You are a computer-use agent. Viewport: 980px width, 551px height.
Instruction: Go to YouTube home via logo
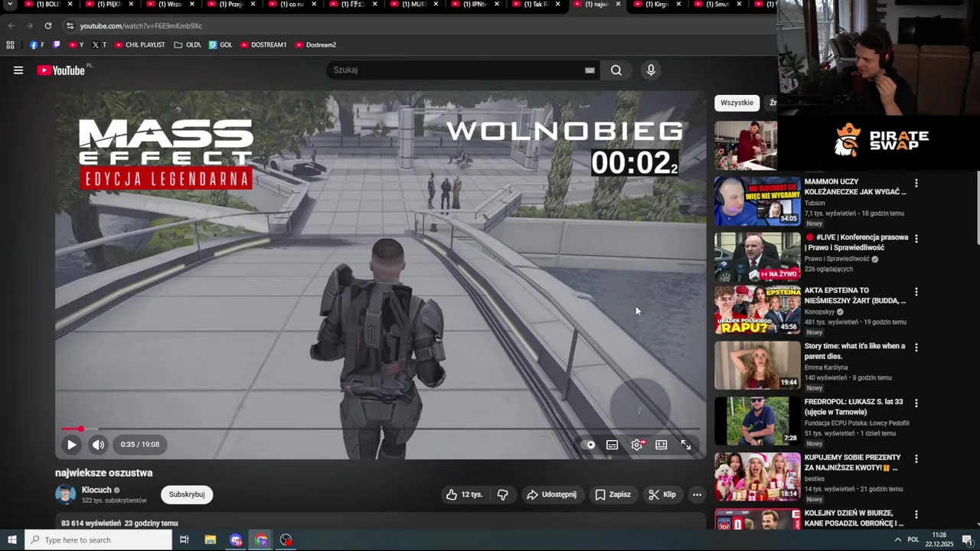(60, 70)
